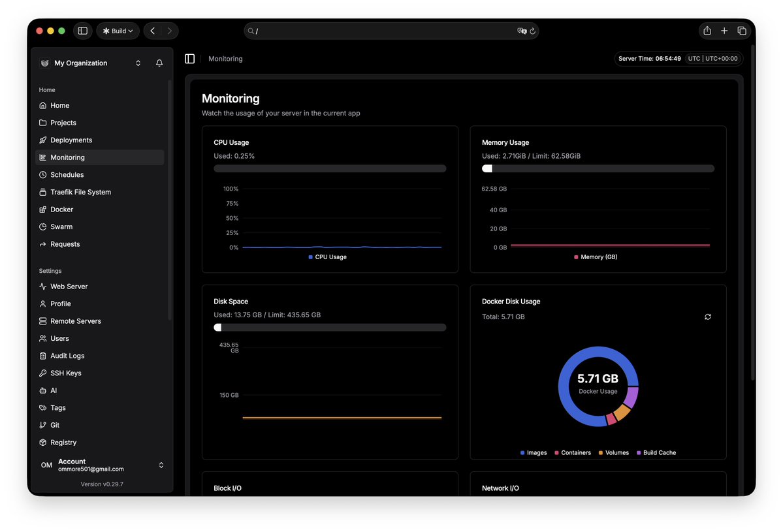Click the Traefik File System icon
Screen dimensions: 783x532
(43, 192)
